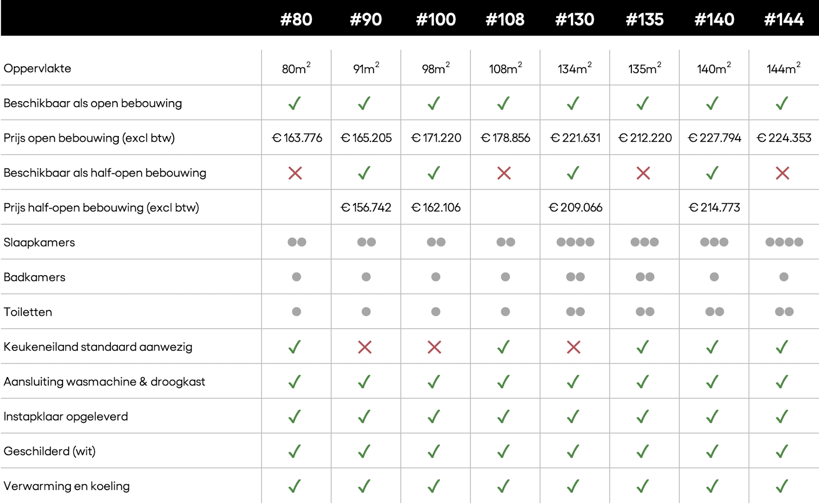Click the Instapklaar opgeleverd row label
This screenshot has height=504, width=819.
(66, 417)
